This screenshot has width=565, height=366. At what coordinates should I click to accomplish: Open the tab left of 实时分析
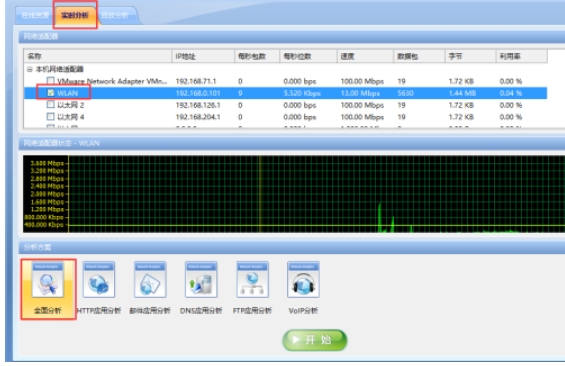tap(35, 15)
